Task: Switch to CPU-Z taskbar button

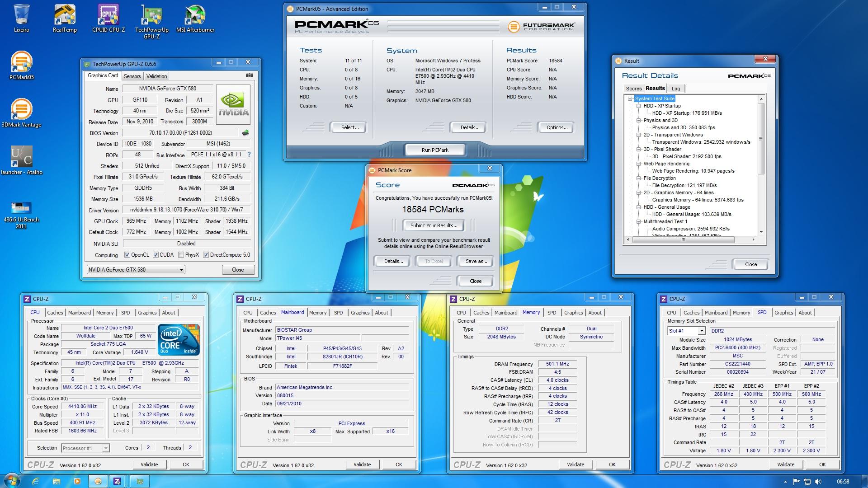Action: [118, 481]
